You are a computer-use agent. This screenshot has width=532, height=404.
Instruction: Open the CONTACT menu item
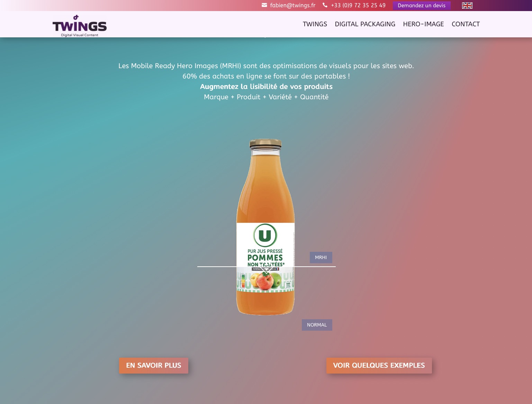[466, 24]
